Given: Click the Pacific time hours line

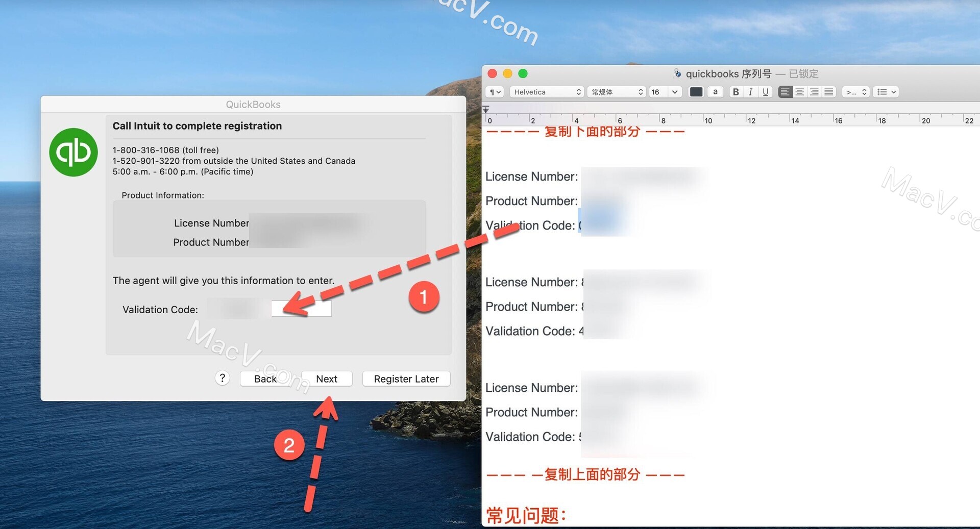Looking at the screenshot, I should pyautogui.click(x=183, y=171).
